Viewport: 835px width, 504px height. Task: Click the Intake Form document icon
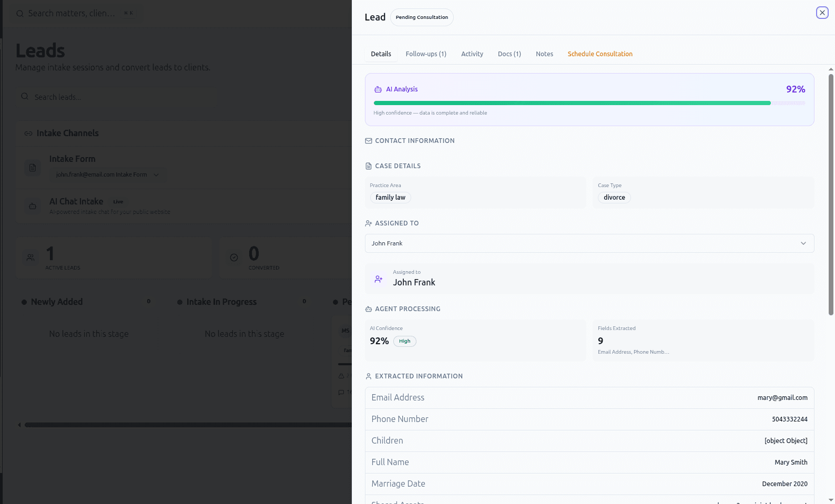point(33,168)
